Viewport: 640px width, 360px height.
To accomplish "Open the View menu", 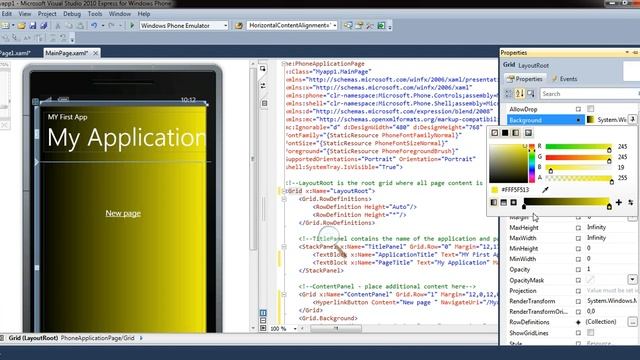I will [24, 14].
